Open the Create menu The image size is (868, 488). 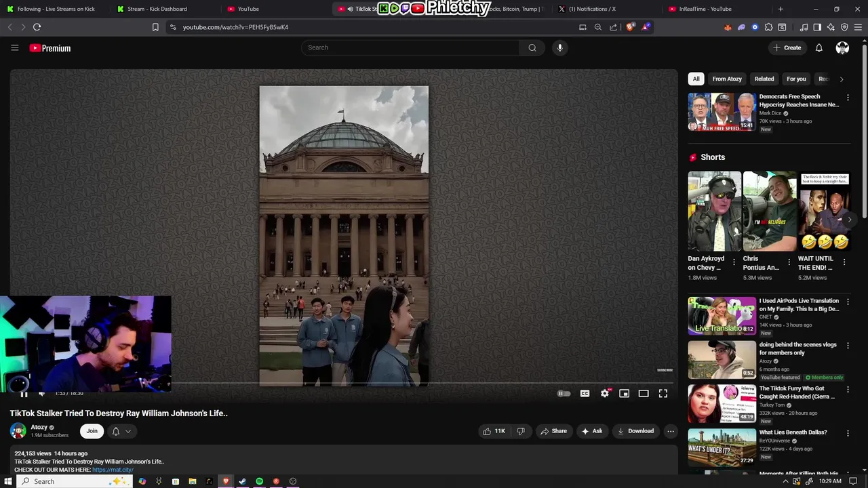(x=787, y=47)
